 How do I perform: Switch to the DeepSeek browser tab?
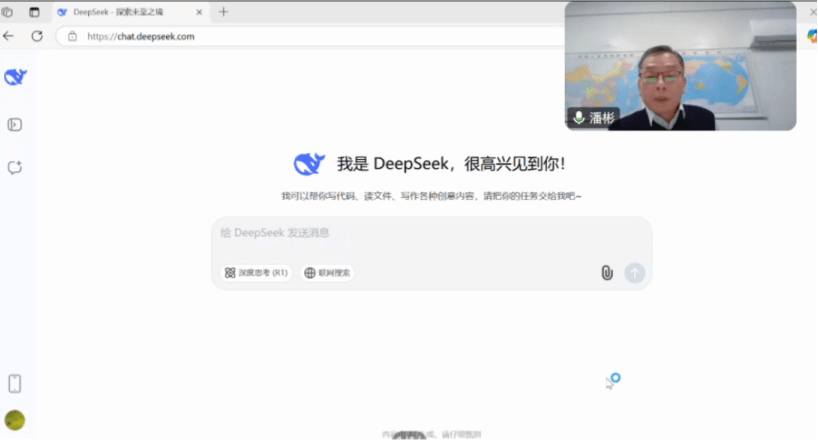point(118,12)
